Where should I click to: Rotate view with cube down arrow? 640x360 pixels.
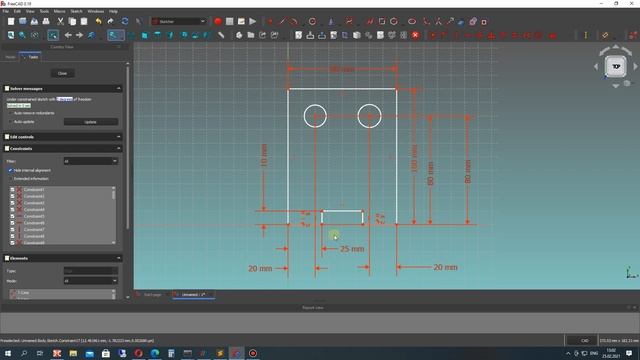pyautogui.click(x=616, y=86)
